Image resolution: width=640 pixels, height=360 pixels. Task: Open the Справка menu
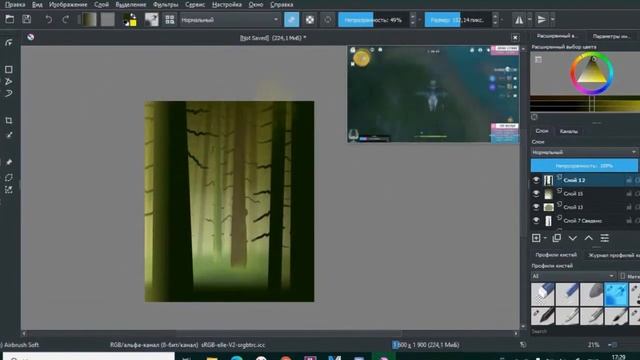pyautogui.click(x=282, y=4)
